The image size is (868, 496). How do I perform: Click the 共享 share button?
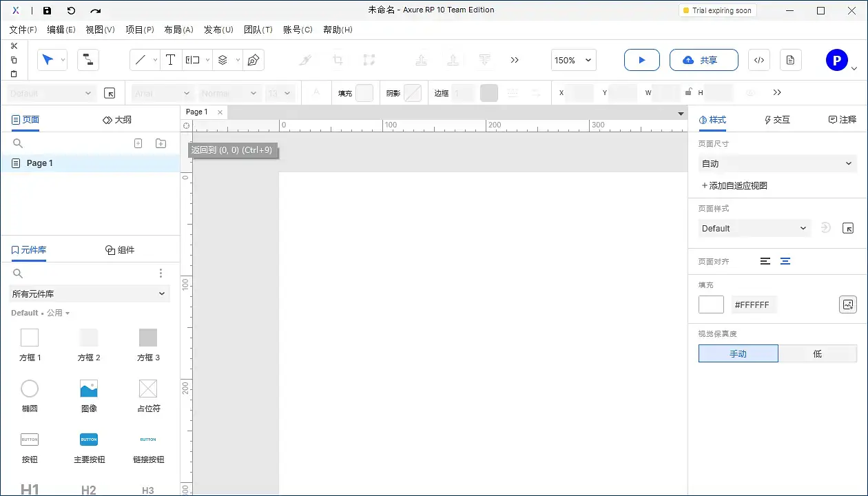(703, 60)
